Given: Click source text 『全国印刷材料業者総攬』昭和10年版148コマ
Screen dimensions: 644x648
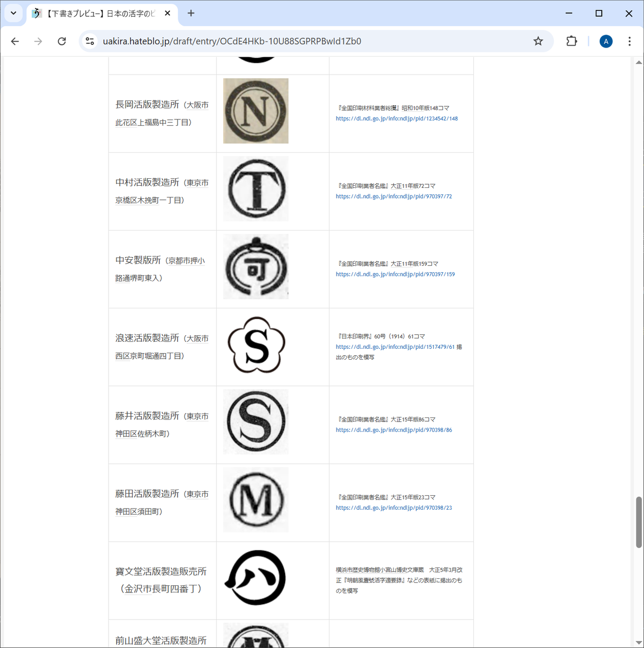Looking at the screenshot, I should point(393,108).
